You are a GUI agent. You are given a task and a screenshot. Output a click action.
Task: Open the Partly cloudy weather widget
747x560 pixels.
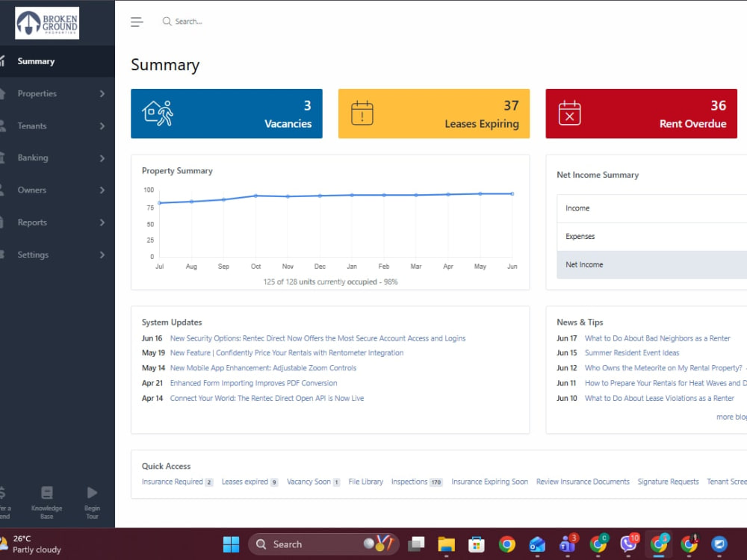pyautogui.click(x=31, y=544)
